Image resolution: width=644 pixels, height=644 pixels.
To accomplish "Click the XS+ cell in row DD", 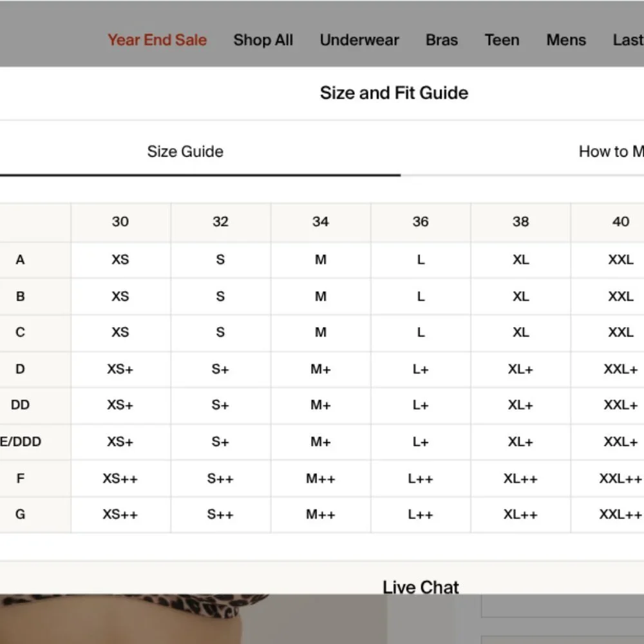I will pyautogui.click(x=120, y=405).
